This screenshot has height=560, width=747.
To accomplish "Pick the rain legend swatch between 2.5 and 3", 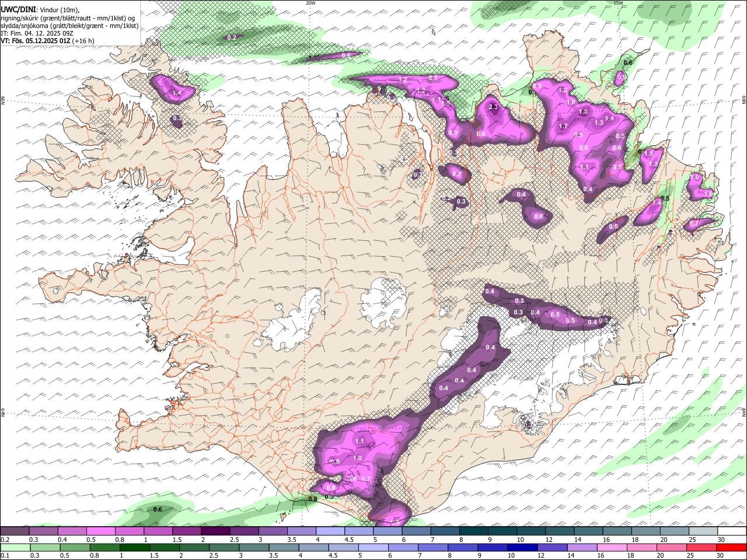I will [x=225, y=547].
